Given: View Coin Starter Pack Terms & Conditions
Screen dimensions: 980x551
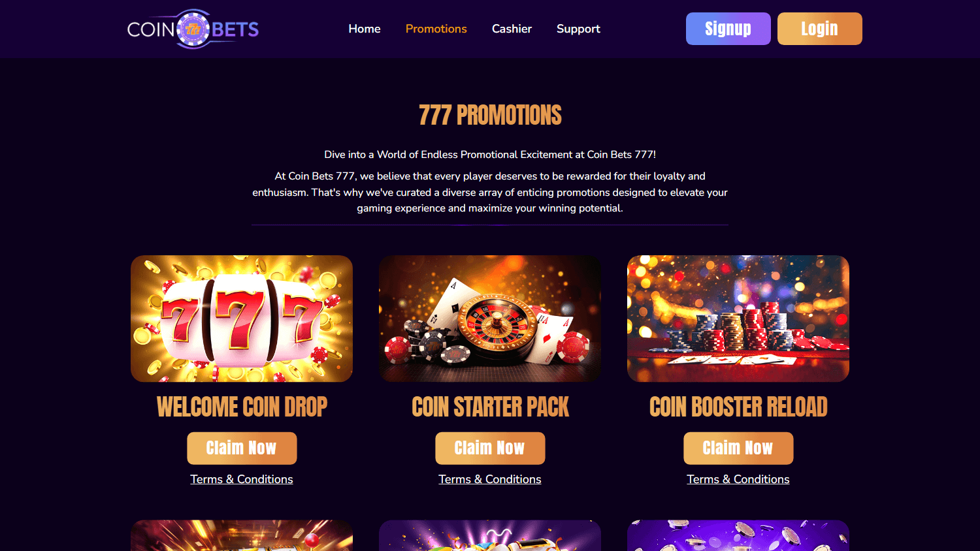Looking at the screenshot, I should [x=490, y=479].
